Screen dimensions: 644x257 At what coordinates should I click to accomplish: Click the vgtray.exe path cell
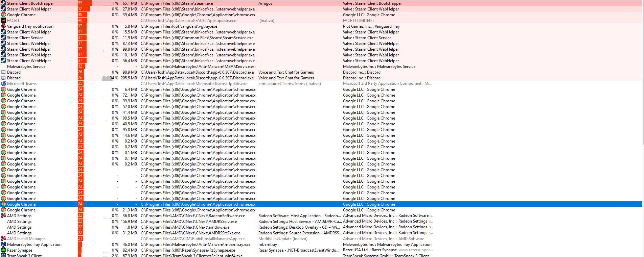(179, 26)
